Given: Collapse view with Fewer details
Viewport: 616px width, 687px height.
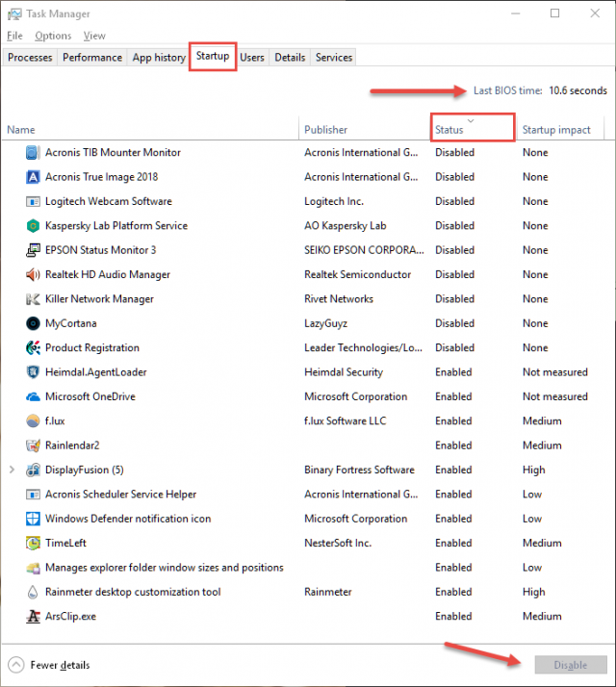Looking at the screenshot, I should (49, 665).
